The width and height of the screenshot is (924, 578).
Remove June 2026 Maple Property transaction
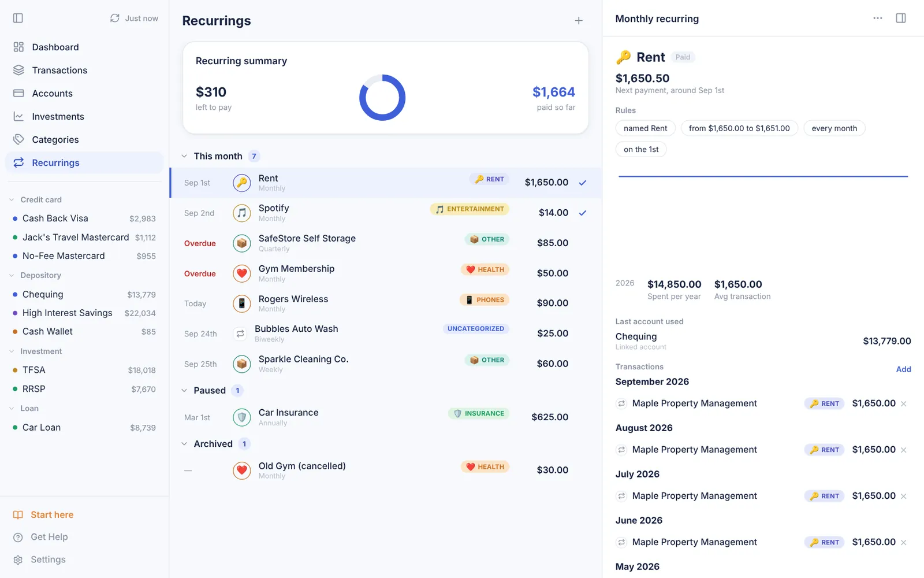904,542
